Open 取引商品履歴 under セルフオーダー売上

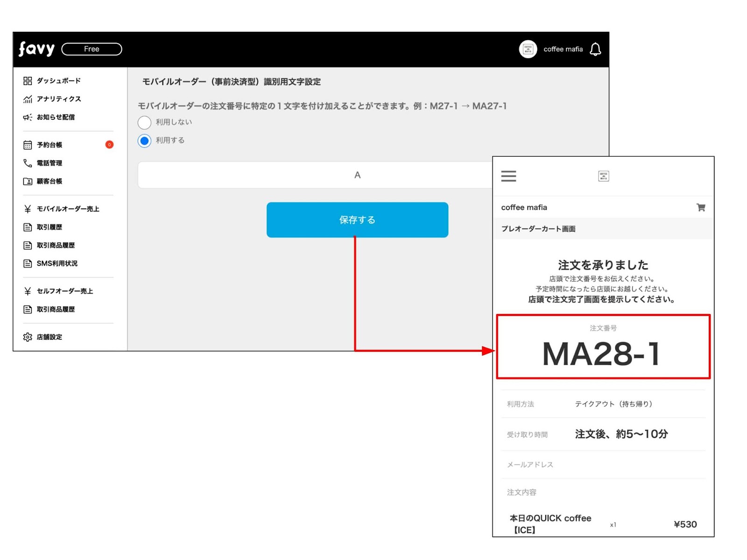pyautogui.click(x=56, y=309)
